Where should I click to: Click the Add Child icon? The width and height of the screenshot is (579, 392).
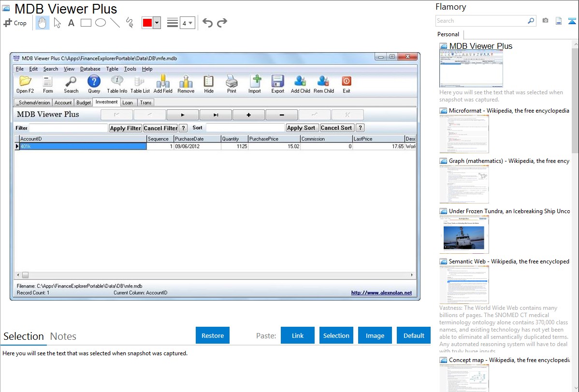[x=300, y=84]
